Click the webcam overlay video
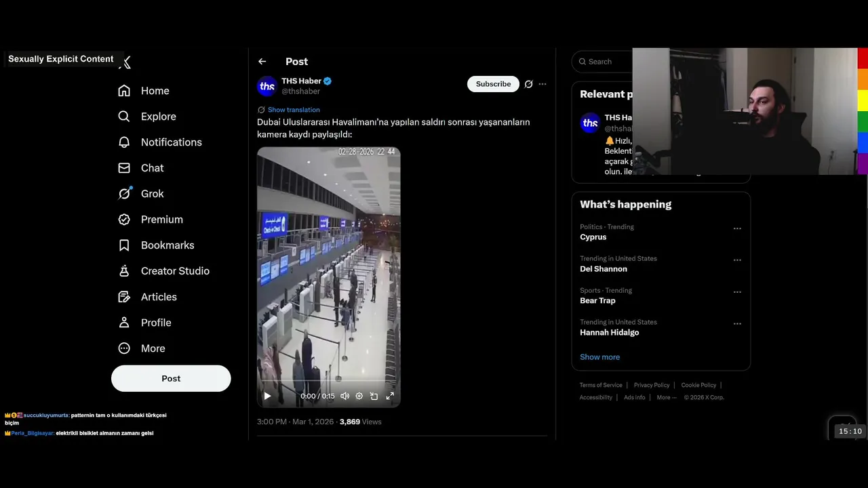Screen dimensions: 868x488 [745, 111]
